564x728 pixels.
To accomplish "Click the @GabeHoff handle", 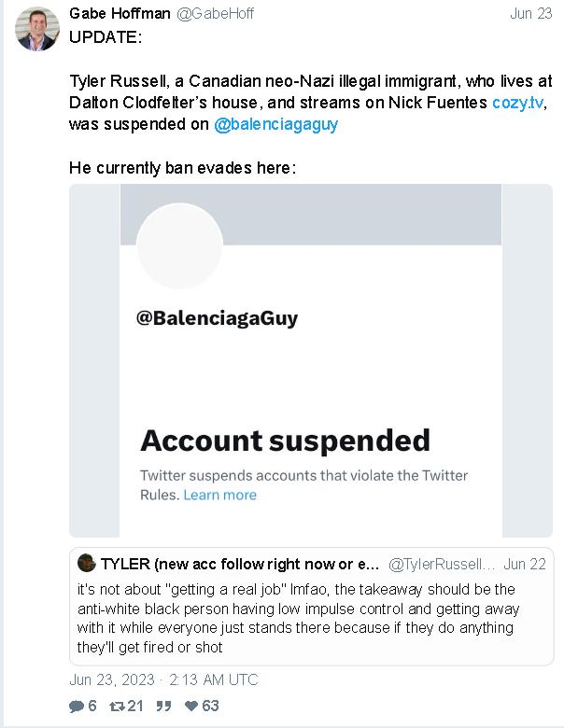I will coord(215,13).
